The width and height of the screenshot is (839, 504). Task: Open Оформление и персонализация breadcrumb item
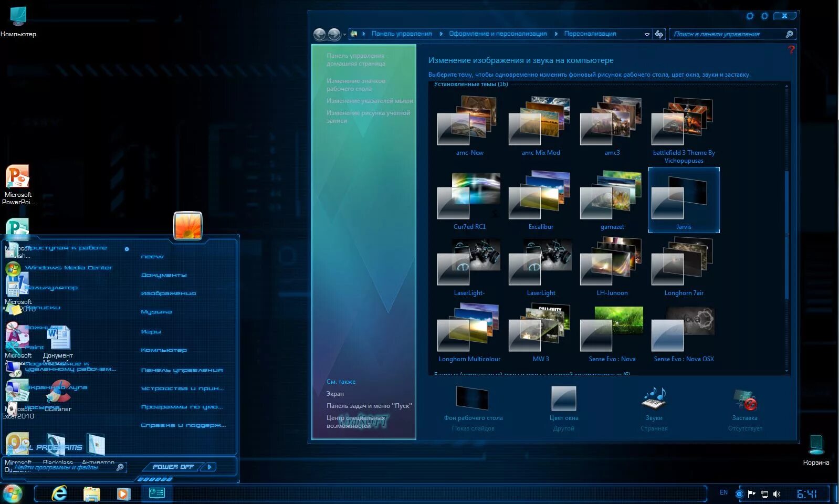[x=498, y=34]
